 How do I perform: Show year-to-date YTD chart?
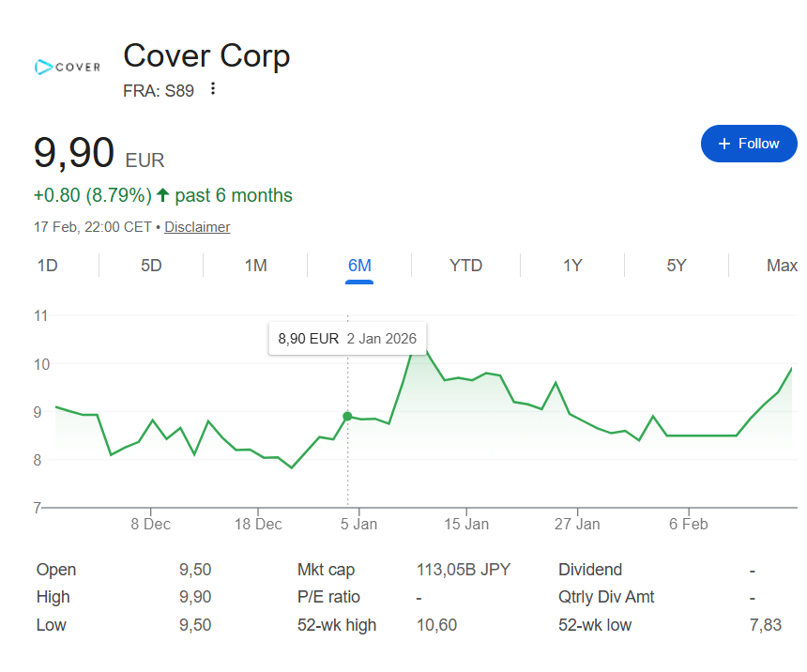(x=465, y=266)
